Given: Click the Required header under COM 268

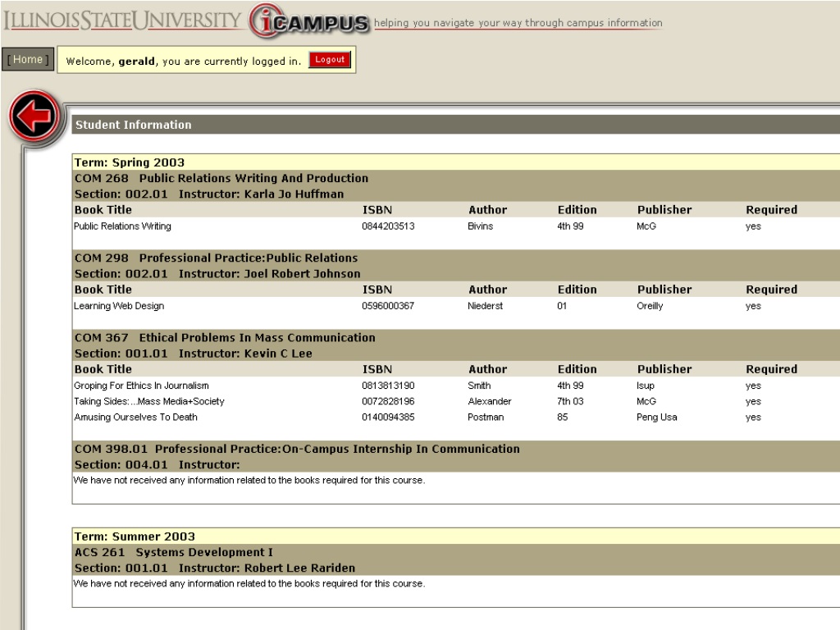Looking at the screenshot, I should 771,210.
